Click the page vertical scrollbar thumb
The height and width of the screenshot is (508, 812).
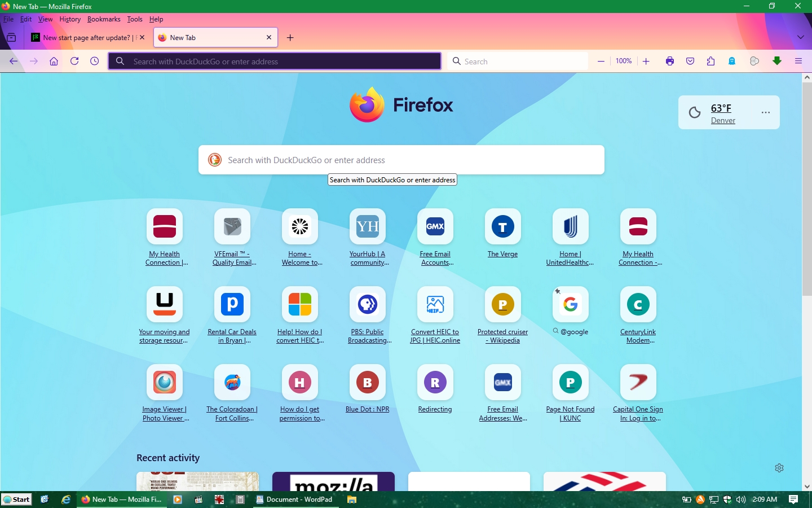click(807, 189)
